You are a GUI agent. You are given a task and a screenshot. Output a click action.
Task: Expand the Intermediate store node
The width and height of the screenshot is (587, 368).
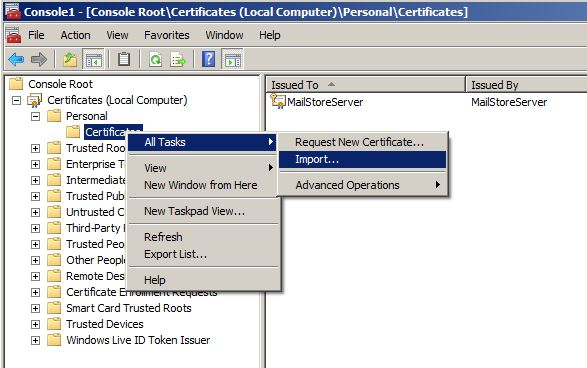tap(35, 180)
